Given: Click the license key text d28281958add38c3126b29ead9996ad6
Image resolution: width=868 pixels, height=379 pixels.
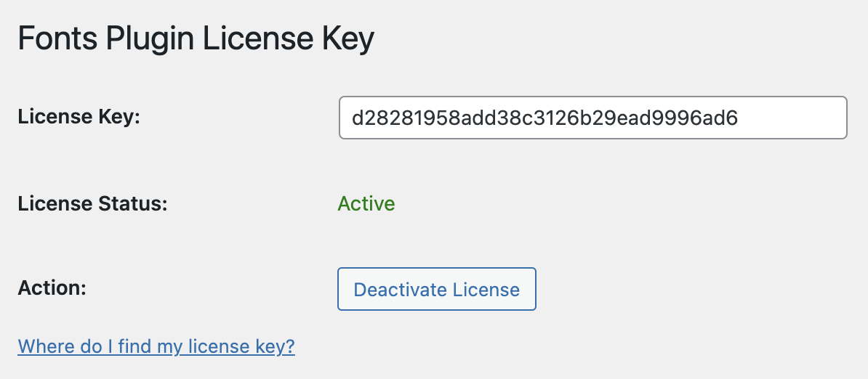Looking at the screenshot, I should 544,118.
